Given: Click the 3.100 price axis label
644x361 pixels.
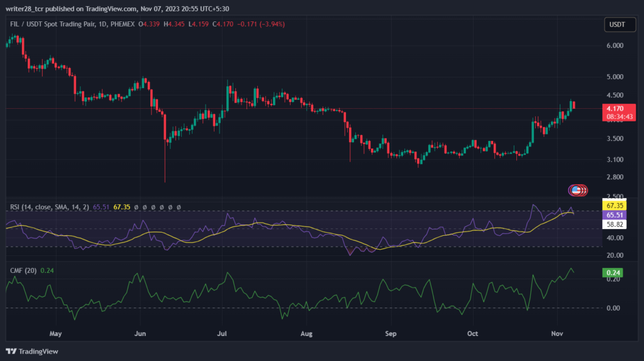Looking at the screenshot, I should click(615, 160).
